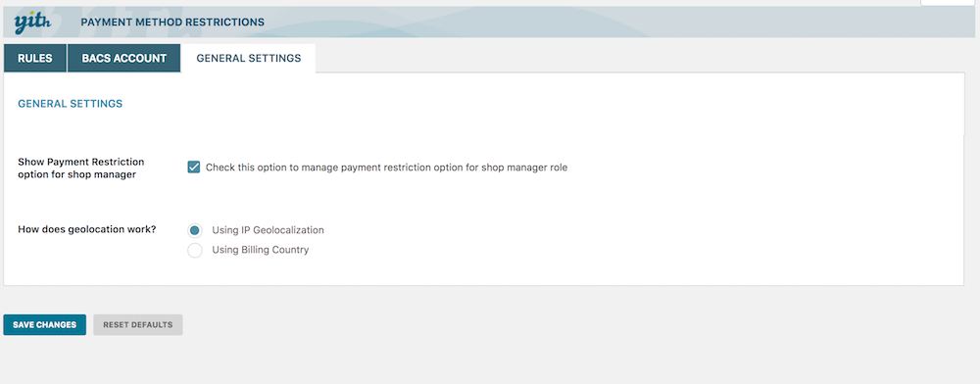Uncheck shop manager payment restriction checkbox

coord(194,168)
